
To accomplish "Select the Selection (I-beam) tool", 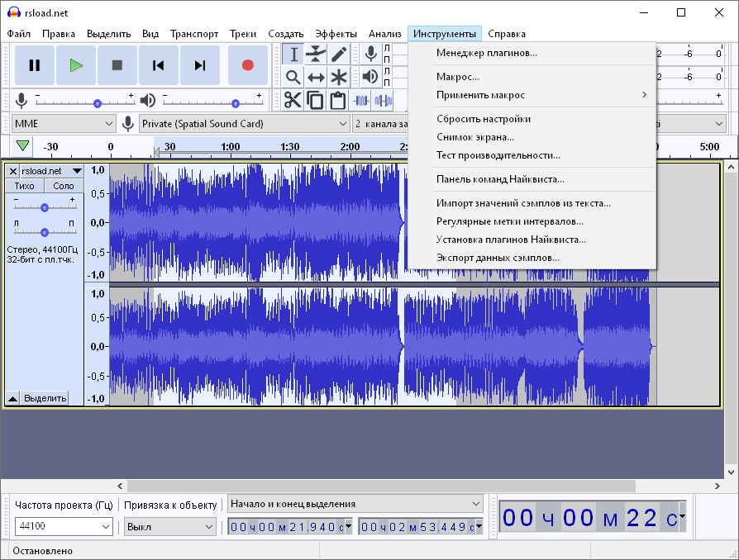I will click(x=293, y=54).
